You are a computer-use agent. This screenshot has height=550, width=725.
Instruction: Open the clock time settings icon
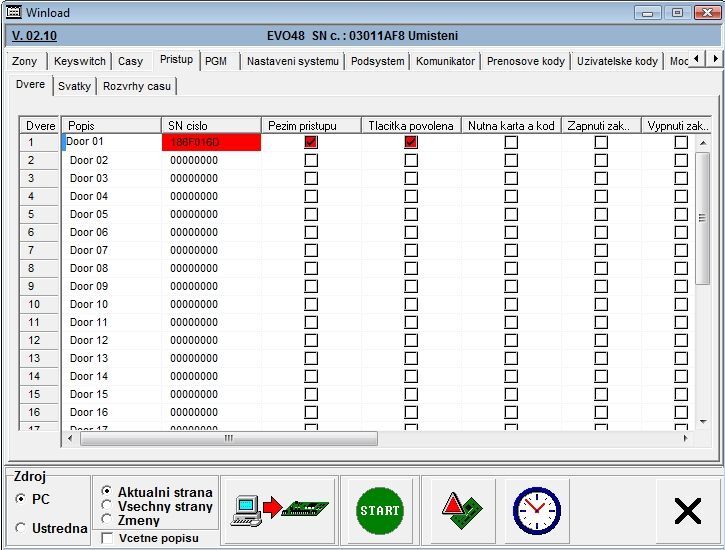click(x=536, y=510)
